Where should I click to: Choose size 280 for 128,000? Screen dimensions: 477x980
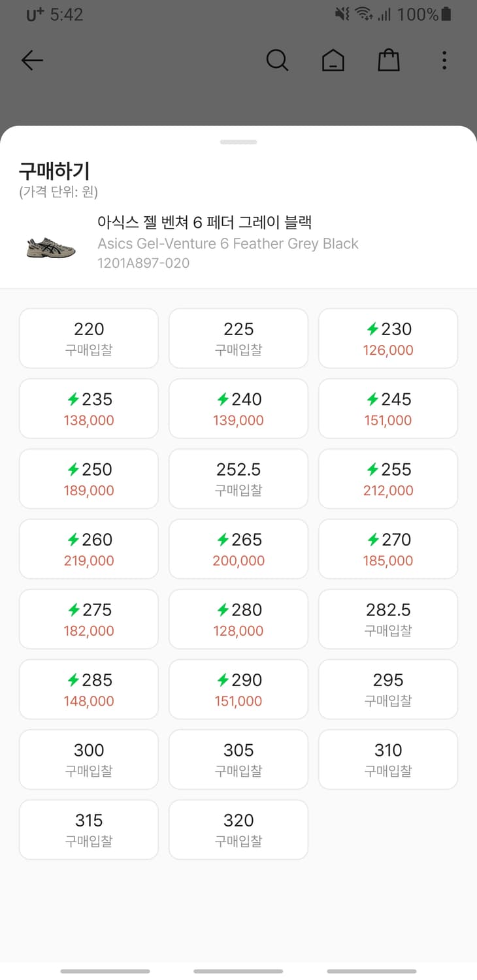pyautogui.click(x=238, y=619)
